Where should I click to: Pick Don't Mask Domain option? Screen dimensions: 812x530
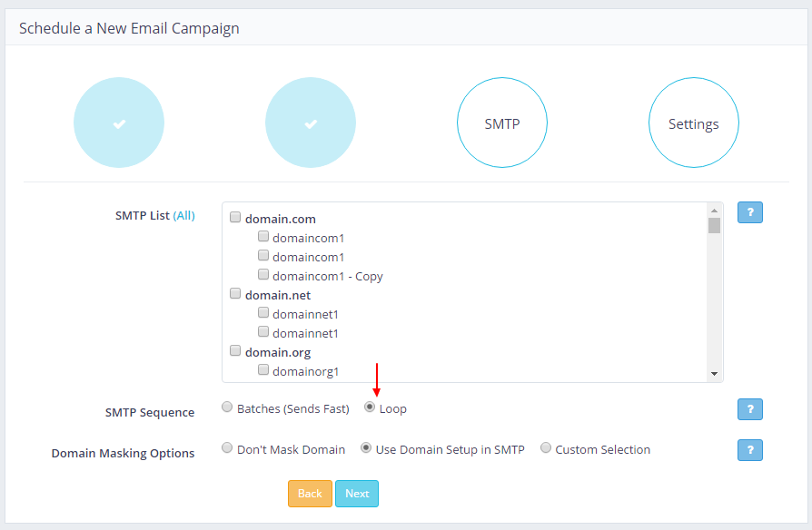(x=227, y=448)
